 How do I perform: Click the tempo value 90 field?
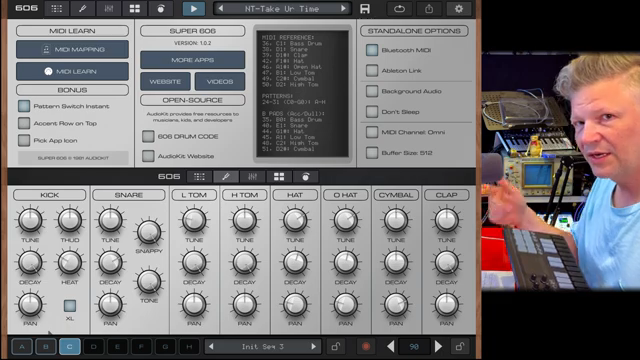[414, 347]
